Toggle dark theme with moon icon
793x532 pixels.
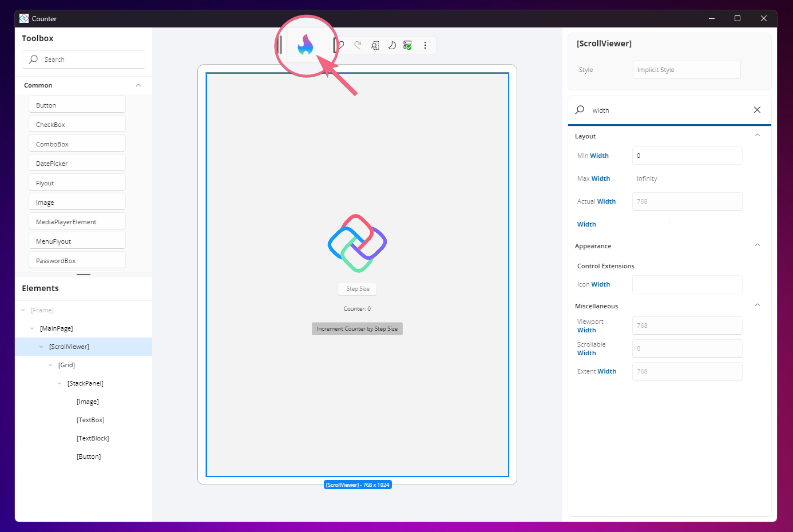coord(392,45)
